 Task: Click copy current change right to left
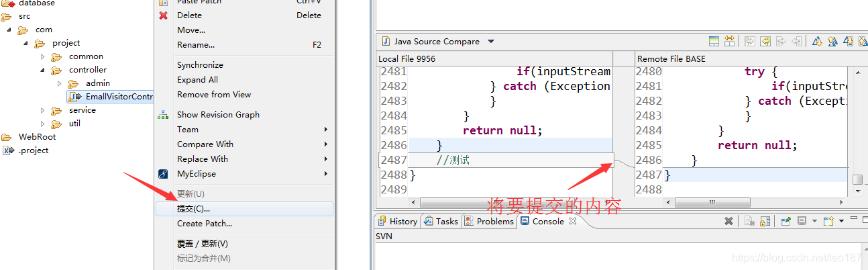[x=796, y=42]
